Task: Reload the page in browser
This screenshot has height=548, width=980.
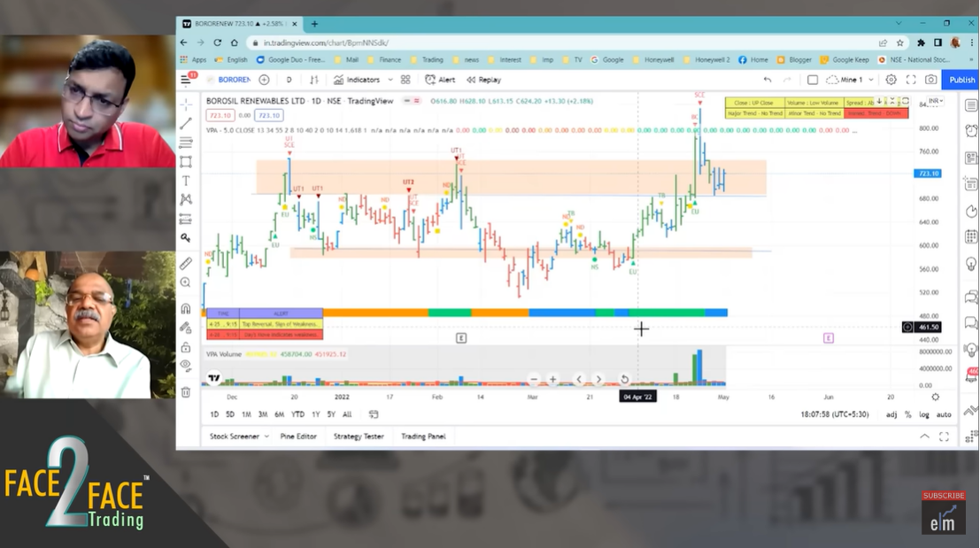Action: (x=217, y=42)
